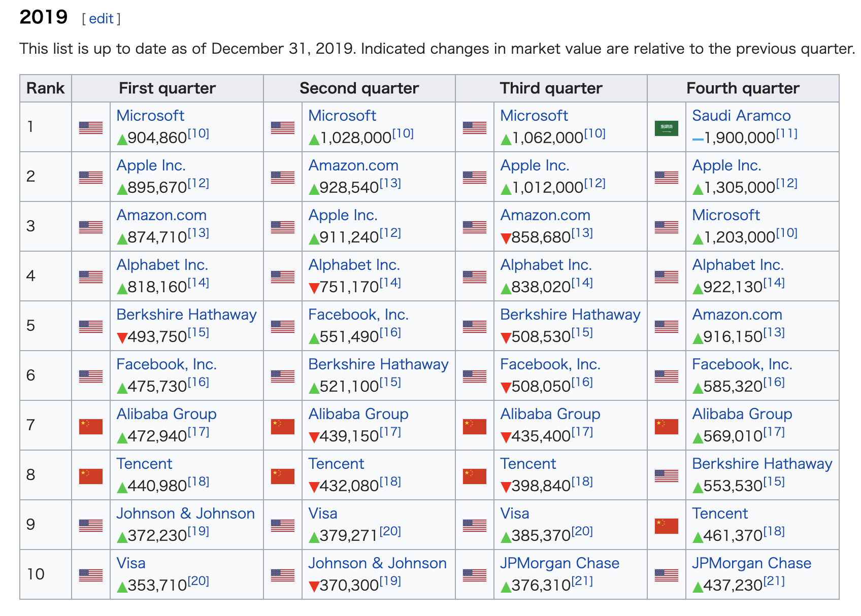Click US flag beside Second quarter Visa rank 9

point(283,526)
